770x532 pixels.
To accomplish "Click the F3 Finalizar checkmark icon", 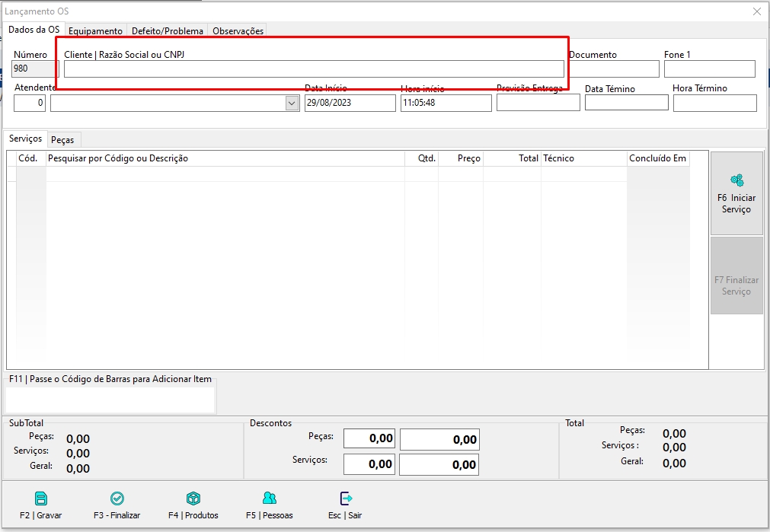I will tap(117, 499).
